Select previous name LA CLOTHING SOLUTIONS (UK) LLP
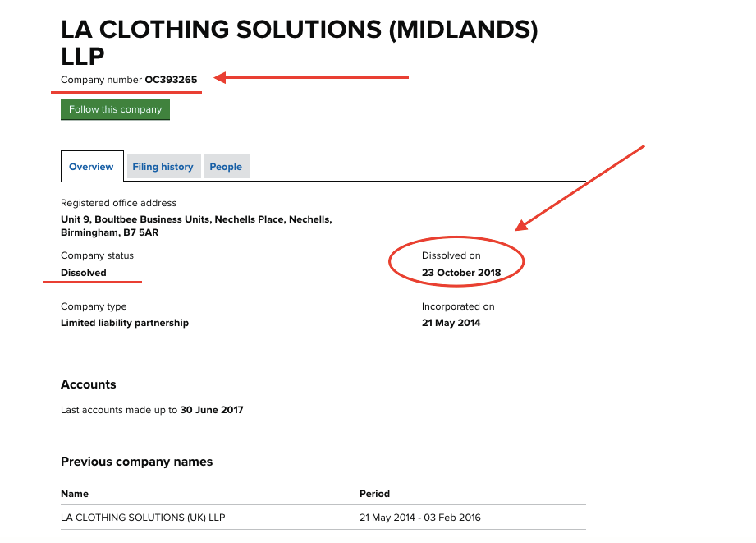The height and width of the screenshot is (543, 756). coord(143,518)
